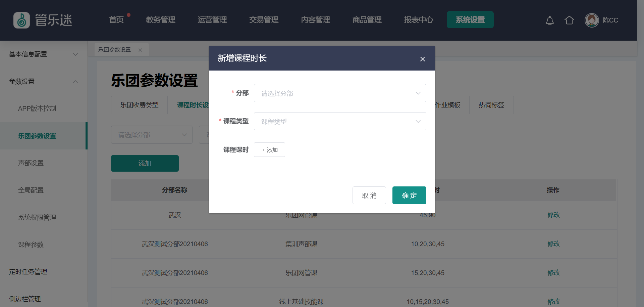Switch to the 乐团收费类型 tab
Image resolution: width=644 pixels, height=307 pixels.
point(139,105)
